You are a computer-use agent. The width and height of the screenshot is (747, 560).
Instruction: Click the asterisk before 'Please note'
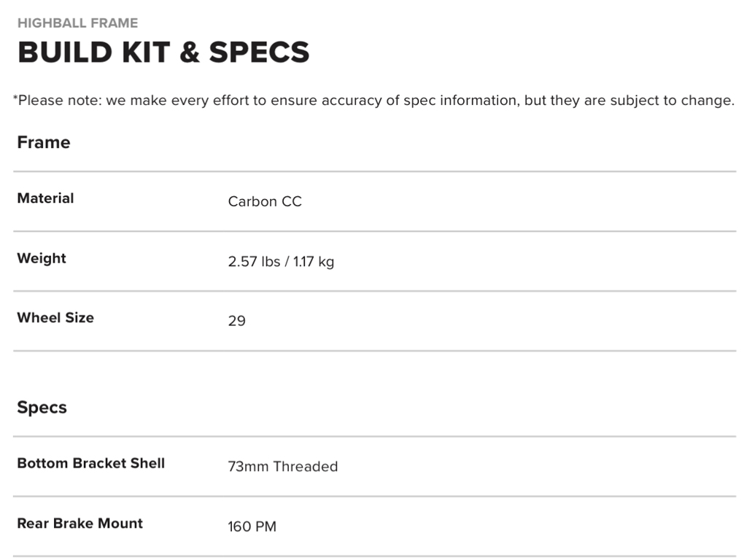click(x=15, y=98)
